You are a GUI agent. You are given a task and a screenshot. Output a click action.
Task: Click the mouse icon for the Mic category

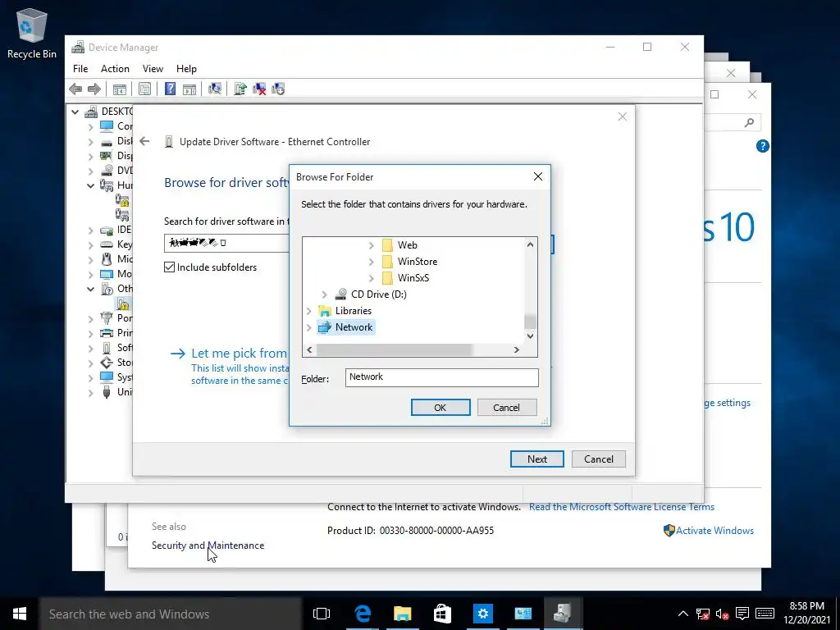tap(107, 259)
